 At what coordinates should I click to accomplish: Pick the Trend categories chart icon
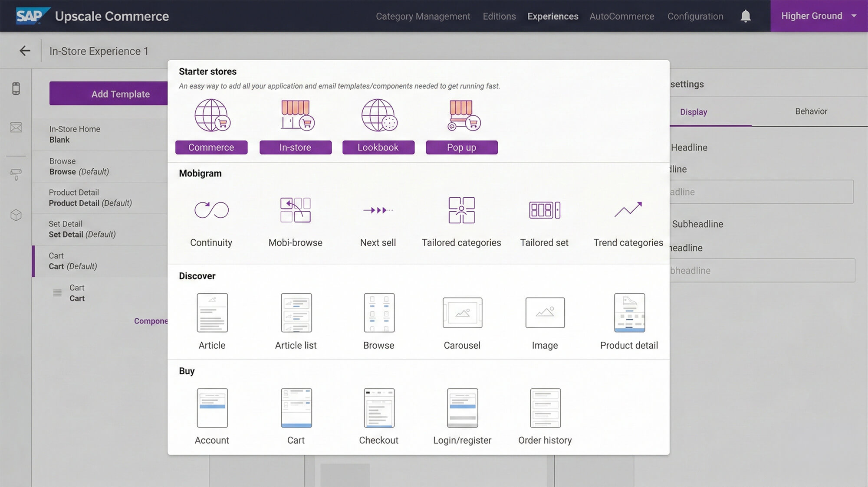[x=628, y=210]
